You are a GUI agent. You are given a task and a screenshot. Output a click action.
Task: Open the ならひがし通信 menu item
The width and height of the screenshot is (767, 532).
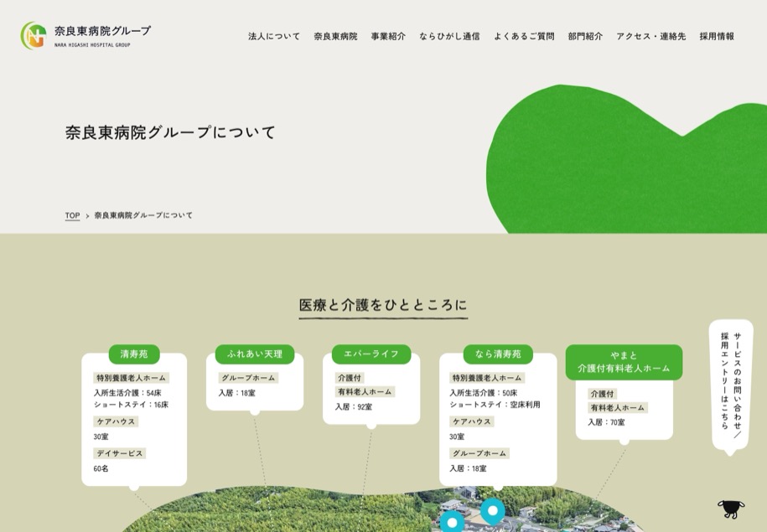[x=449, y=36]
